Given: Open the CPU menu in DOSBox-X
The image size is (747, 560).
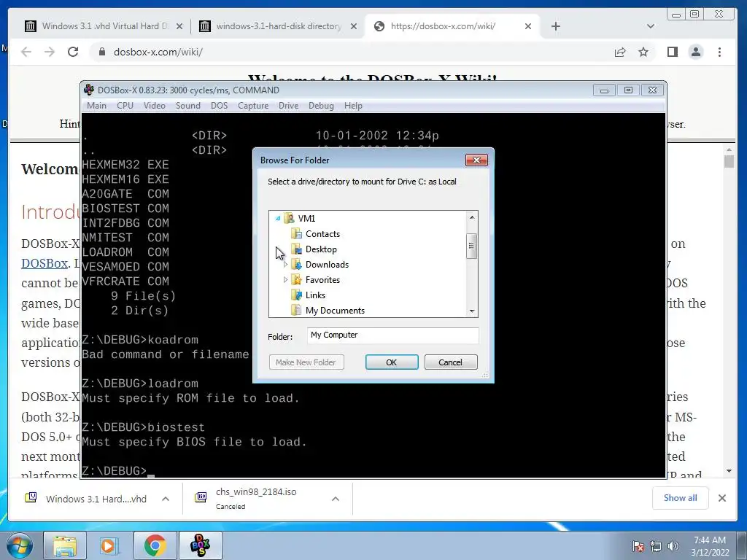Looking at the screenshot, I should 125,106.
